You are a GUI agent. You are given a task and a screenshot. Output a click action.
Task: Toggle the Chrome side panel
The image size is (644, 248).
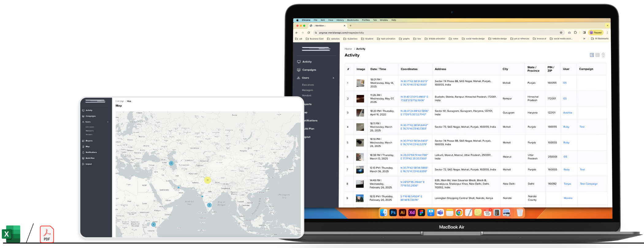coord(584,33)
